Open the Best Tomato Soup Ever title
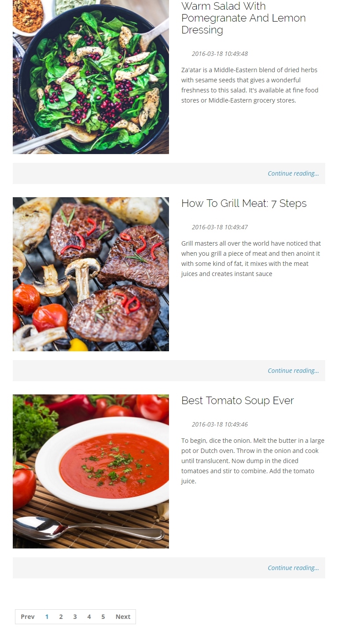 (238, 401)
